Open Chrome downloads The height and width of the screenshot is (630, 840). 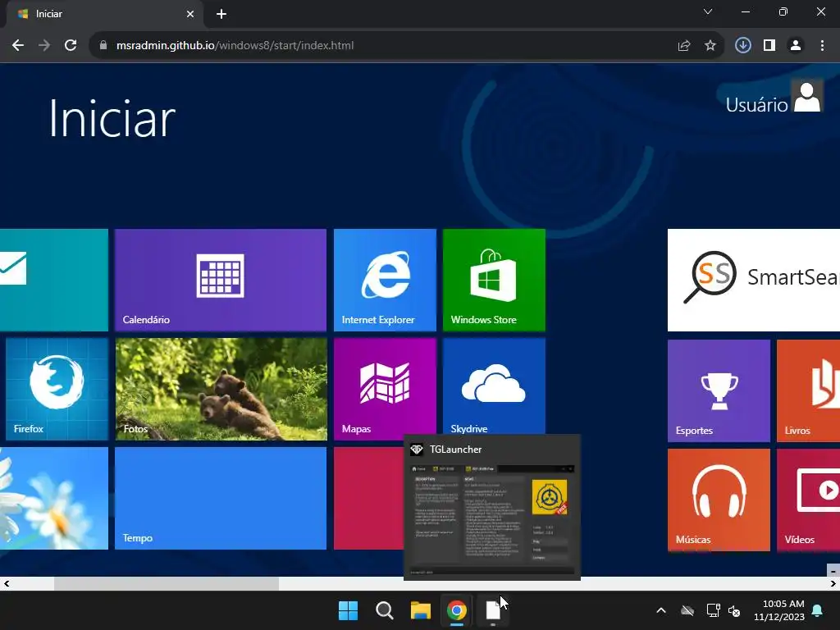tap(742, 46)
